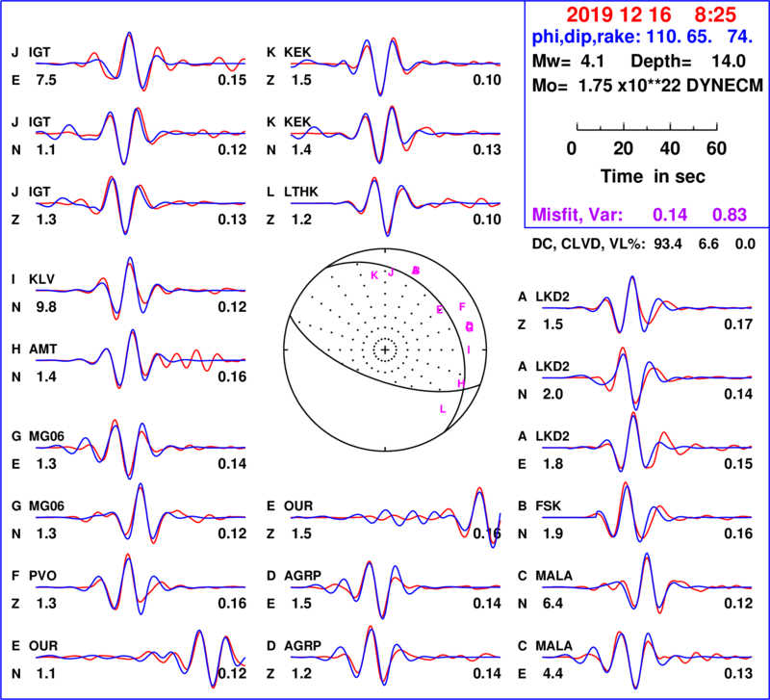This screenshot has width=770, height=700.
Task: Click the "Depth= 14.0" value
Action: [688, 62]
